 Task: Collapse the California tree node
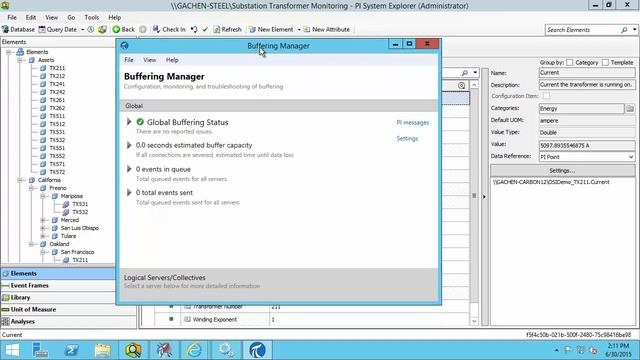click(x=20, y=180)
